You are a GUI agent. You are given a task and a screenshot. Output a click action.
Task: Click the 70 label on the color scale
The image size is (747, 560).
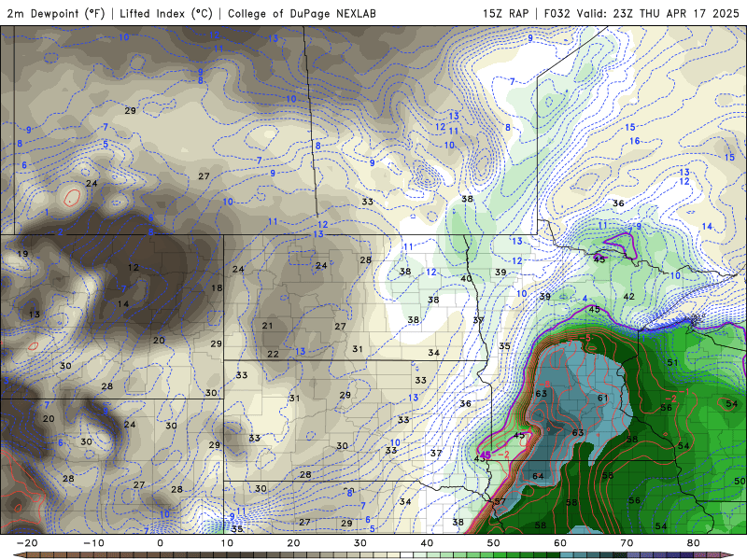pos(627,543)
